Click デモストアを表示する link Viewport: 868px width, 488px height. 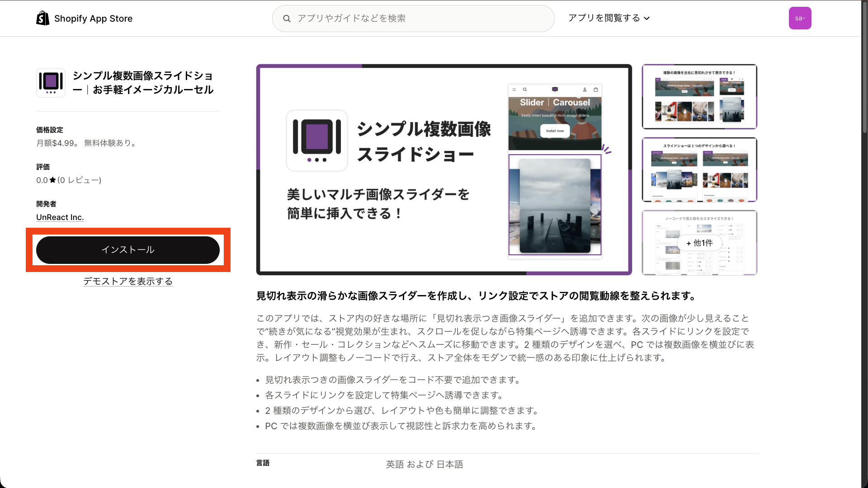[127, 281]
